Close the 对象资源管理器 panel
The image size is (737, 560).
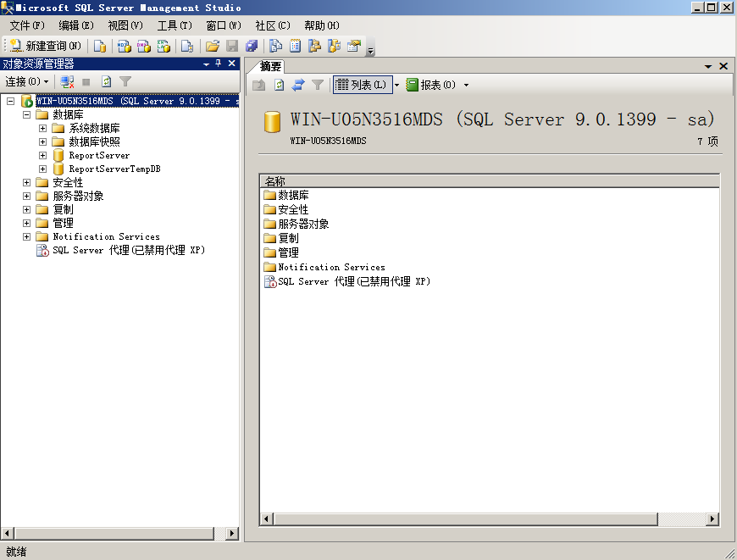(x=232, y=63)
